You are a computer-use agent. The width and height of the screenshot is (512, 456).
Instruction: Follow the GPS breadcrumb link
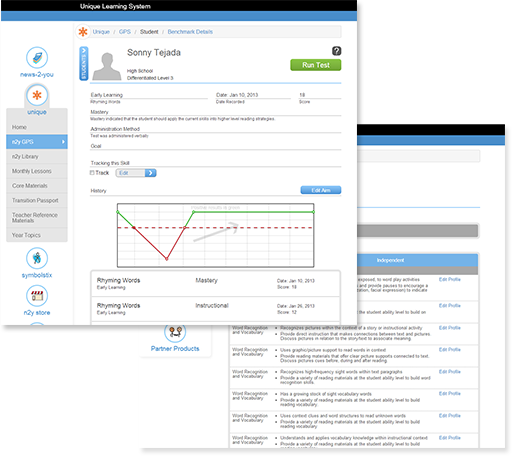point(125,32)
